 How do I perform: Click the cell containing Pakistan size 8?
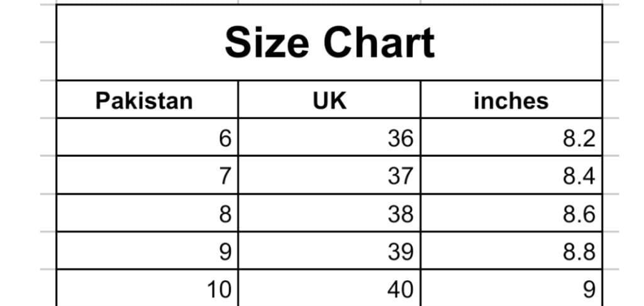coord(147,213)
